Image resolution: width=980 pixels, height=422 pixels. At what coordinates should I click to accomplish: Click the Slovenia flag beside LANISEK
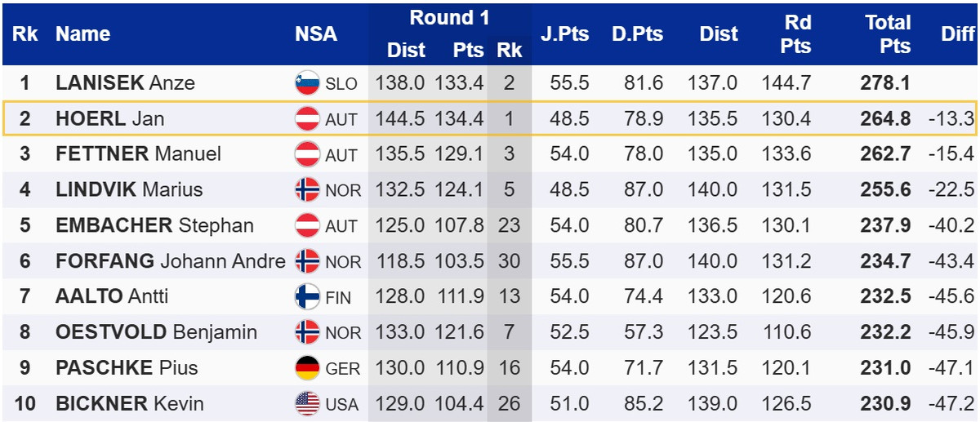(x=307, y=83)
